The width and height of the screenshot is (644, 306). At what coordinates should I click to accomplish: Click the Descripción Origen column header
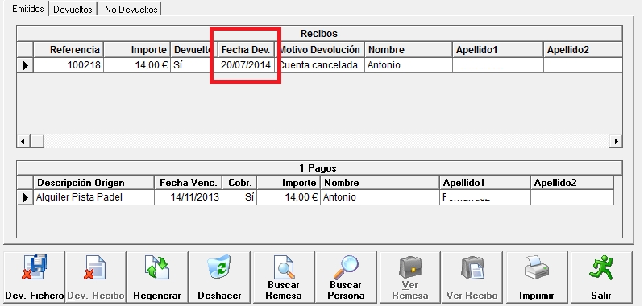click(93, 183)
